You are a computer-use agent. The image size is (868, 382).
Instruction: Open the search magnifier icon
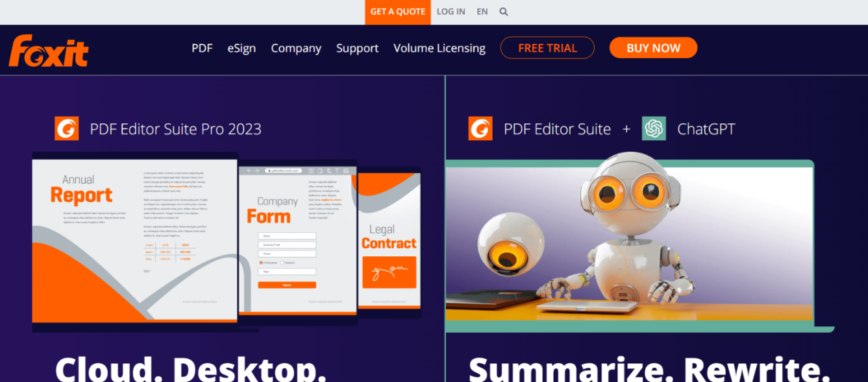[x=504, y=12]
